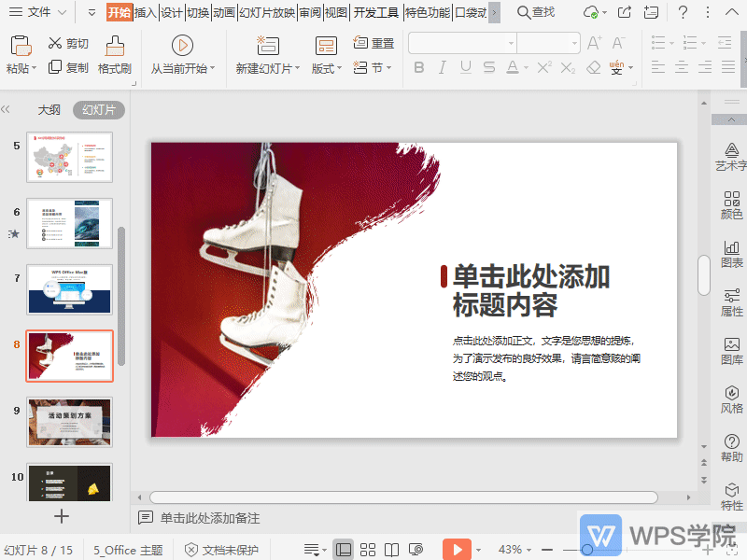This screenshot has width=747, height=560.
Task: Open the 切换 (Transitions) tab
Action: pos(198,12)
